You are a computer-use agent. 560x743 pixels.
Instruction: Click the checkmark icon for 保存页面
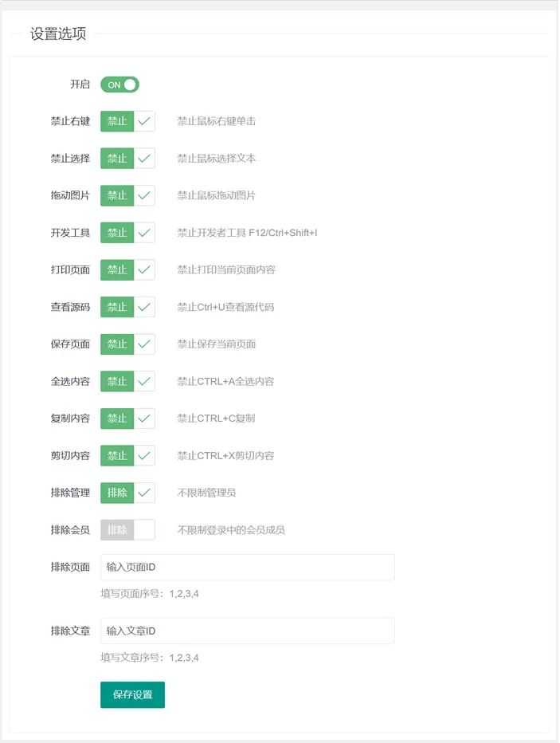point(144,344)
